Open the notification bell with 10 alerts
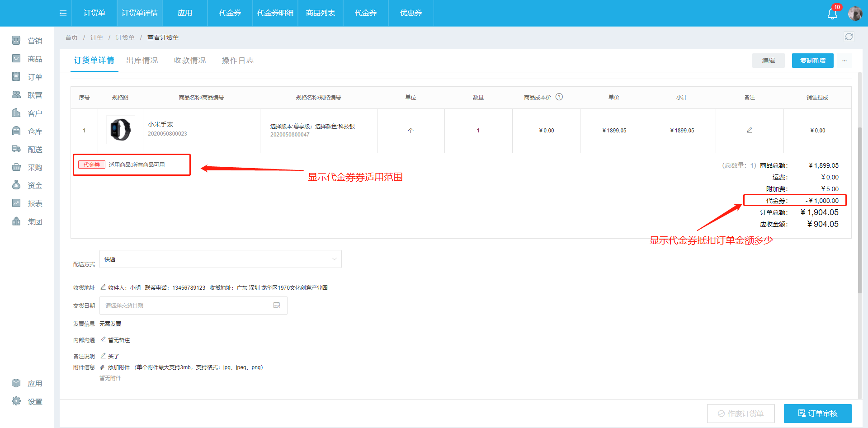The width and height of the screenshot is (868, 428). (x=832, y=14)
